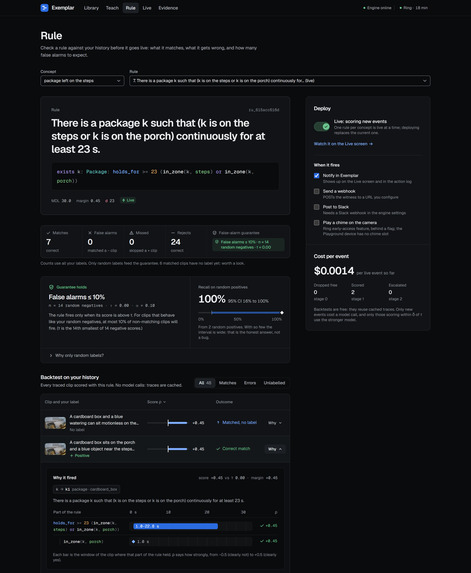Image resolution: width=471 pixels, height=573 pixels.
Task: Click the Rejects count 24
Action: pos(175,242)
